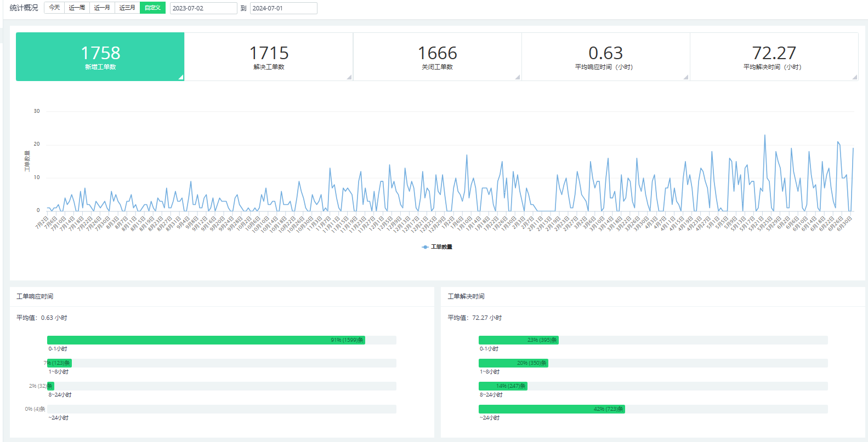Click the 平均值: 72.27 小时 text
Image resolution: width=868 pixels, height=442 pixels.
point(475,318)
